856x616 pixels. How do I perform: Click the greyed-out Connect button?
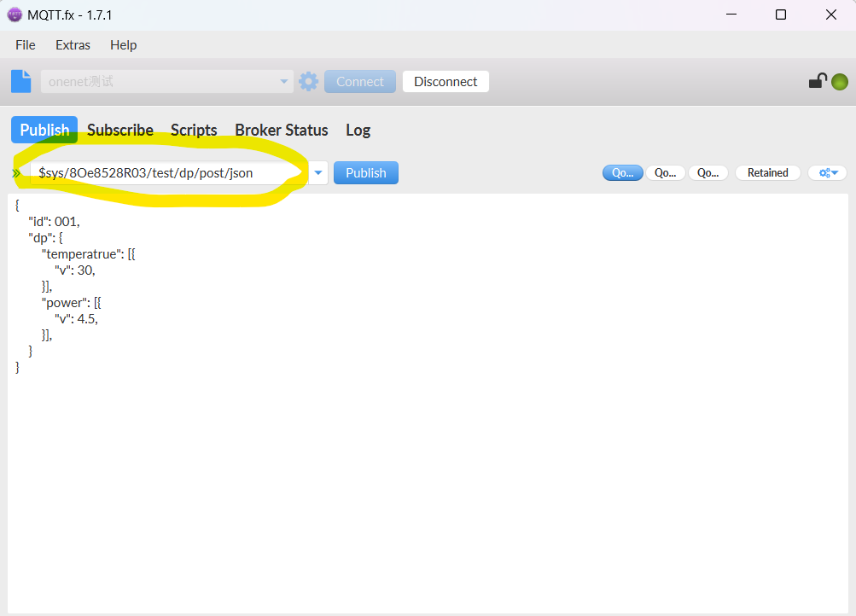pyautogui.click(x=360, y=81)
